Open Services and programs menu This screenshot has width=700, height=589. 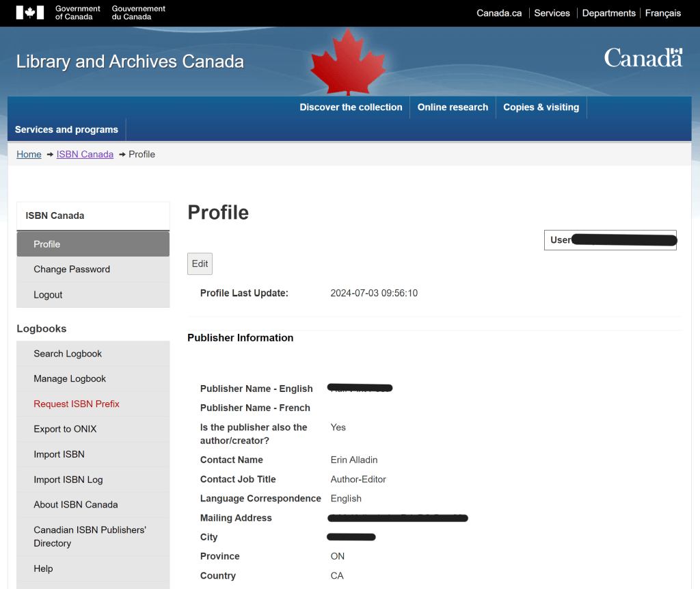(66, 129)
